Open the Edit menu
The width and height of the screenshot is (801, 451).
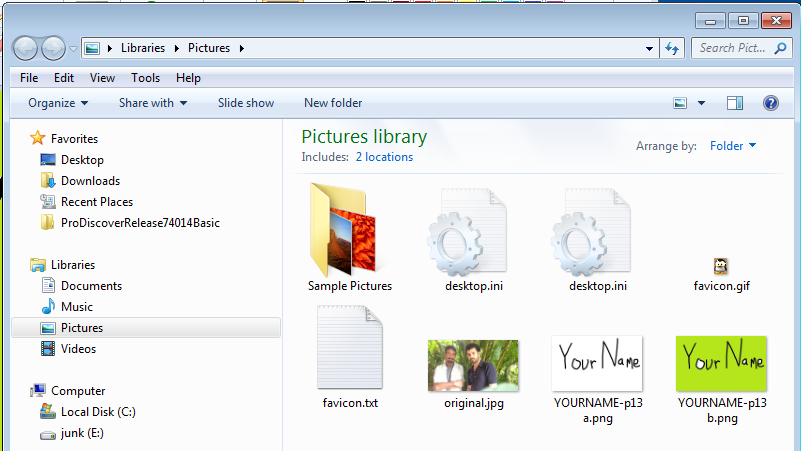pos(64,78)
